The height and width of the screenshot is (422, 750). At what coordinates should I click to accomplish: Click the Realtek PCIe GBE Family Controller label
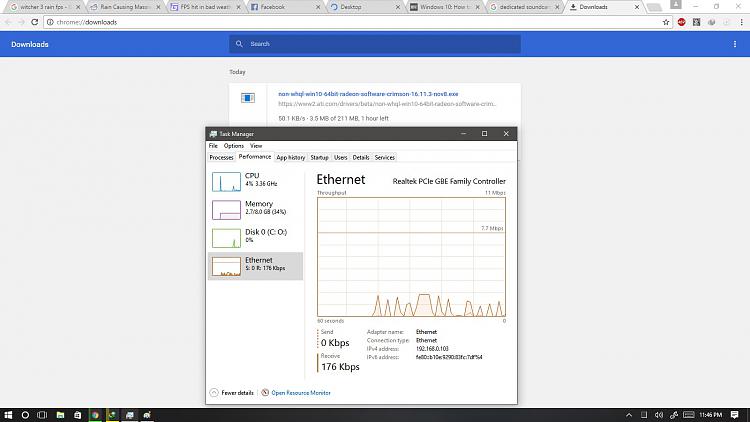449,181
